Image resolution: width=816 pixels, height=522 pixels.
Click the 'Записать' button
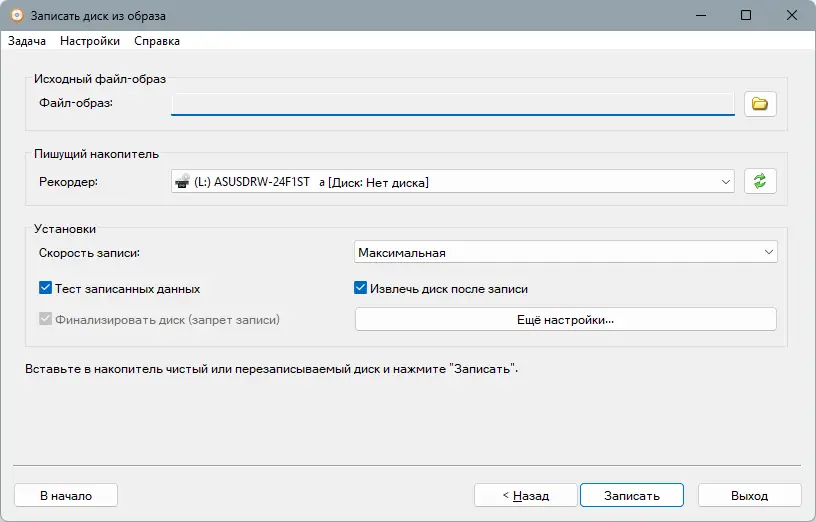pos(632,495)
